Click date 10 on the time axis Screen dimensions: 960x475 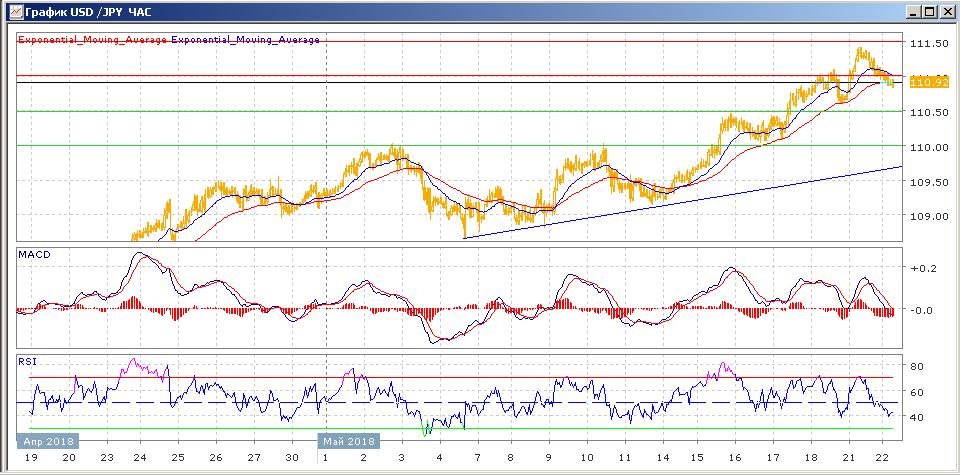point(587,457)
